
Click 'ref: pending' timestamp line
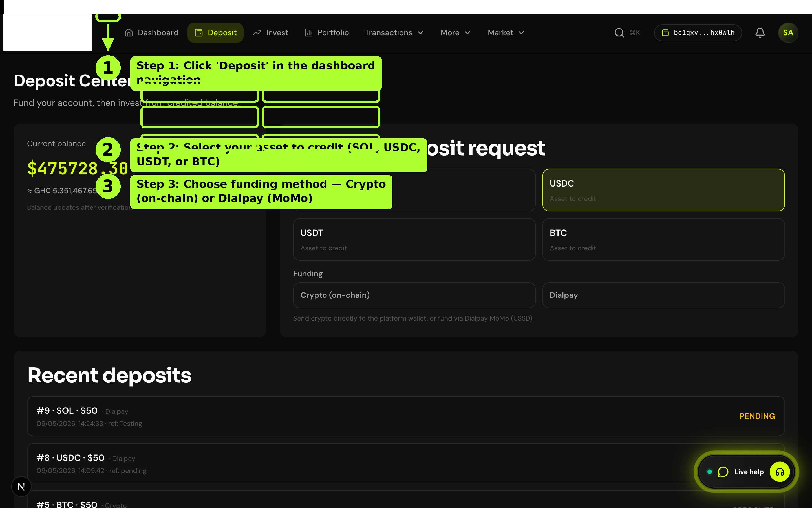click(91, 471)
